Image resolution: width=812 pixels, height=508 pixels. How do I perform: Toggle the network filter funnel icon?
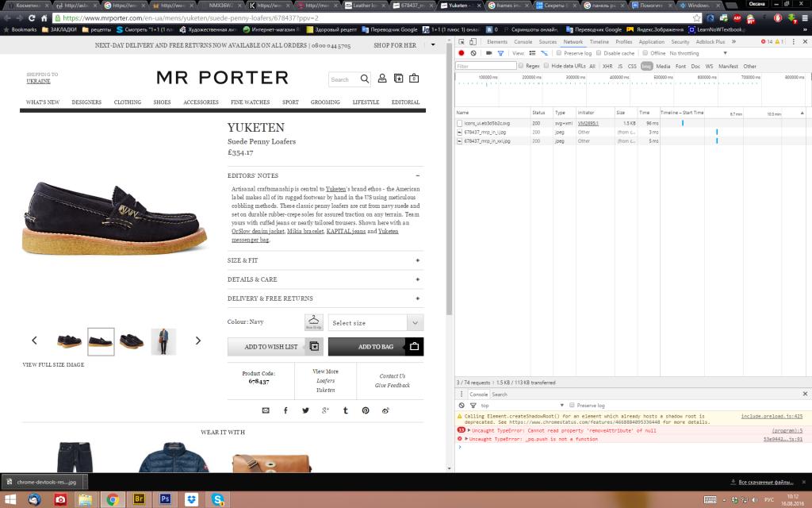coord(500,53)
